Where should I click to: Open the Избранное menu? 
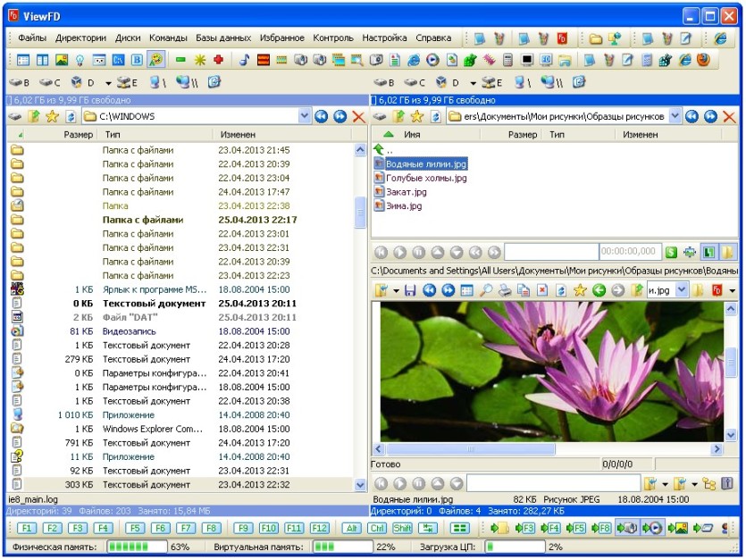(x=281, y=38)
